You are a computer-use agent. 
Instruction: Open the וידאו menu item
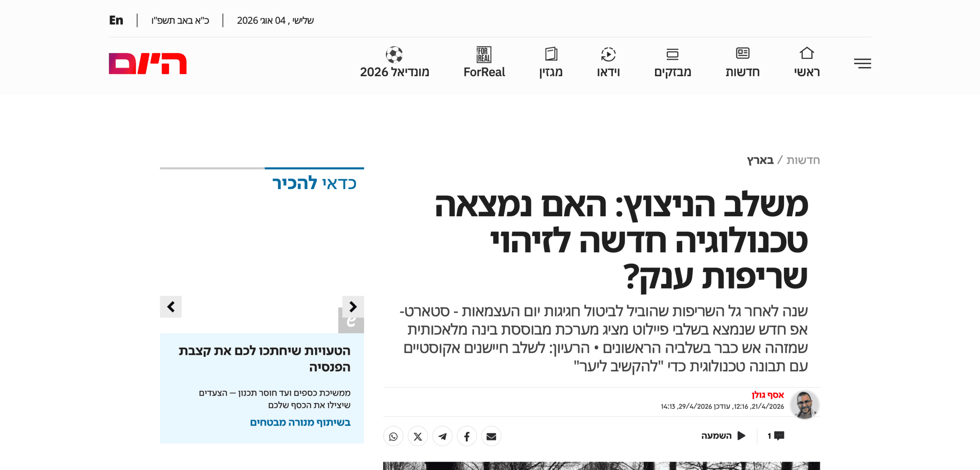608,72
